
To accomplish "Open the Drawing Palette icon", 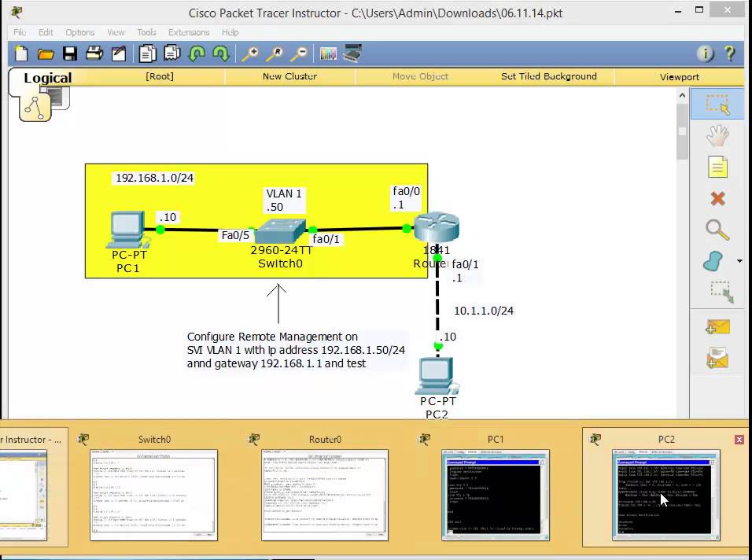I will pyautogui.click(x=328, y=53).
